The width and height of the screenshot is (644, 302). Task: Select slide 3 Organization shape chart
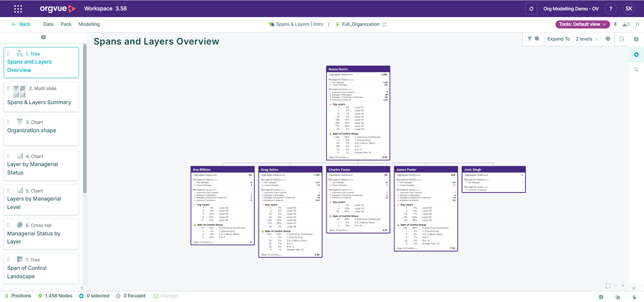tap(41, 131)
